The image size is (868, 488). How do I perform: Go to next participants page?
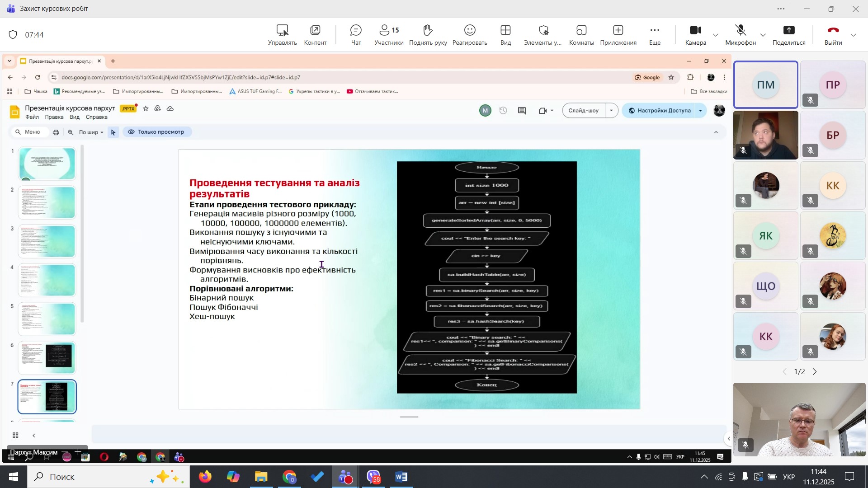pyautogui.click(x=815, y=372)
